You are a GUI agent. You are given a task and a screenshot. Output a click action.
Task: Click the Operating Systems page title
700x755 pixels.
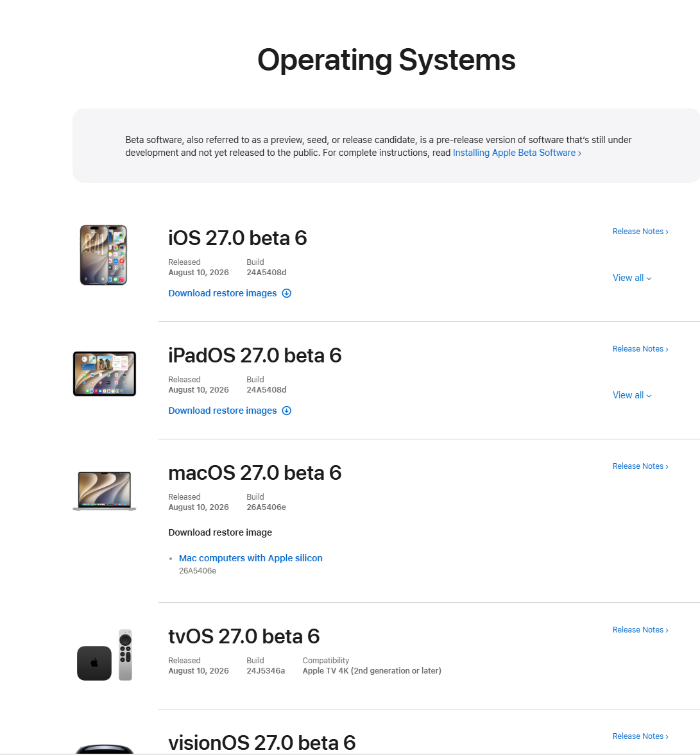coord(386,60)
